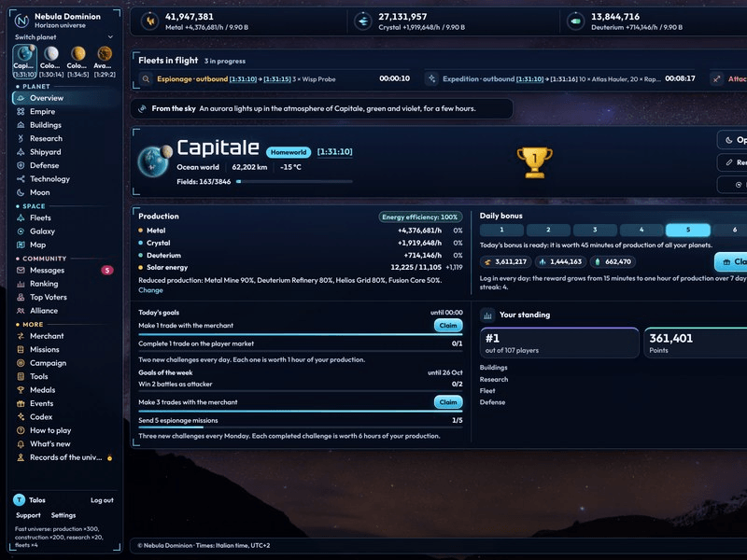The width and height of the screenshot is (747, 560).
Task: Open Shipyard via its sidebar icon
Action: (21, 152)
